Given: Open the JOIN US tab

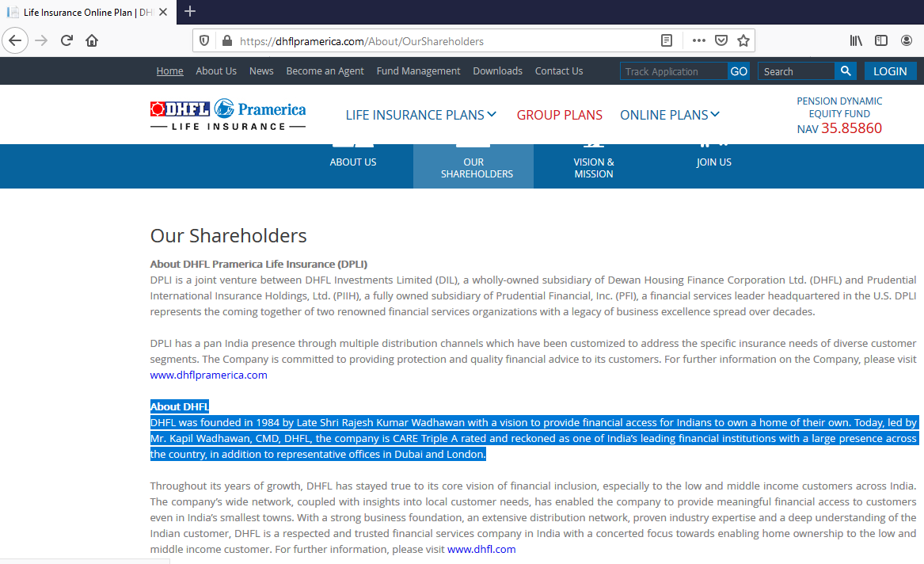Looking at the screenshot, I should tap(713, 162).
